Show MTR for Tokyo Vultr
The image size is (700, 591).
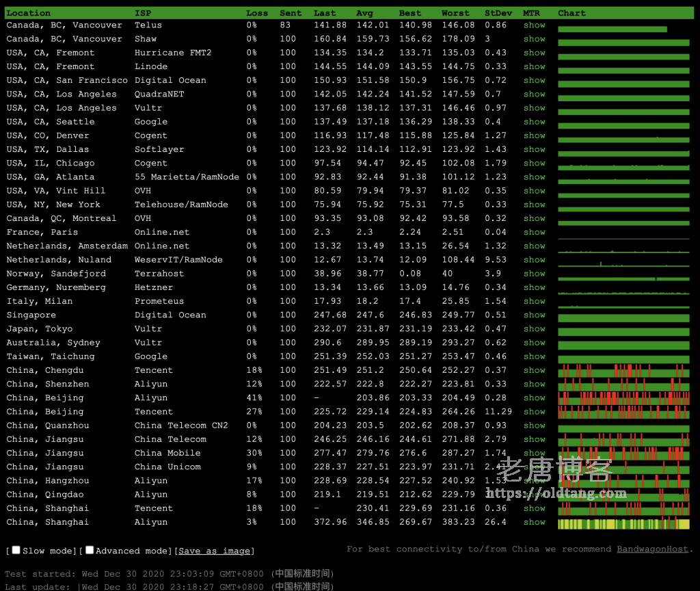(534, 328)
